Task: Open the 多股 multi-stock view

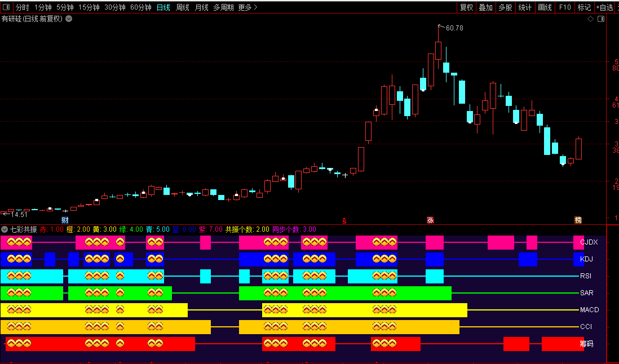Action: 505,7
